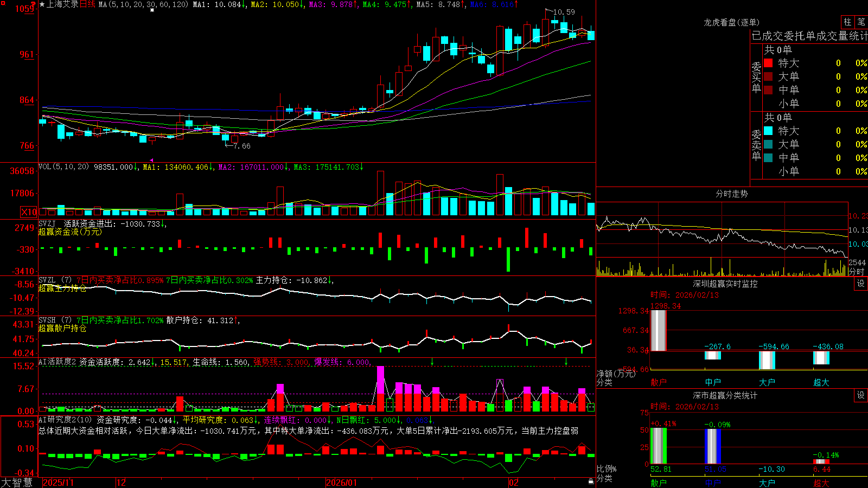Click the AI活跃度2 indicator name
This screenshot has height=488, width=868.
click(58, 362)
